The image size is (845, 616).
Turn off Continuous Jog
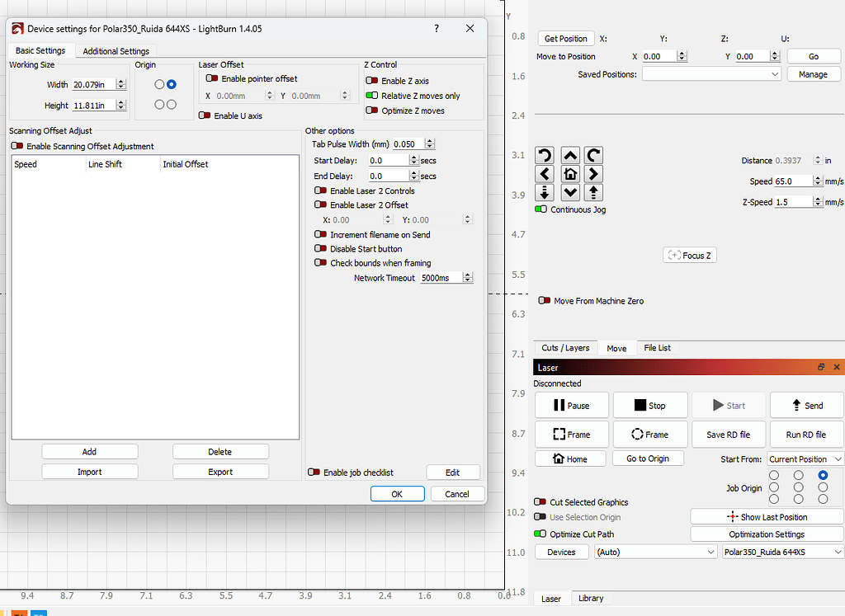pyautogui.click(x=541, y=209)
